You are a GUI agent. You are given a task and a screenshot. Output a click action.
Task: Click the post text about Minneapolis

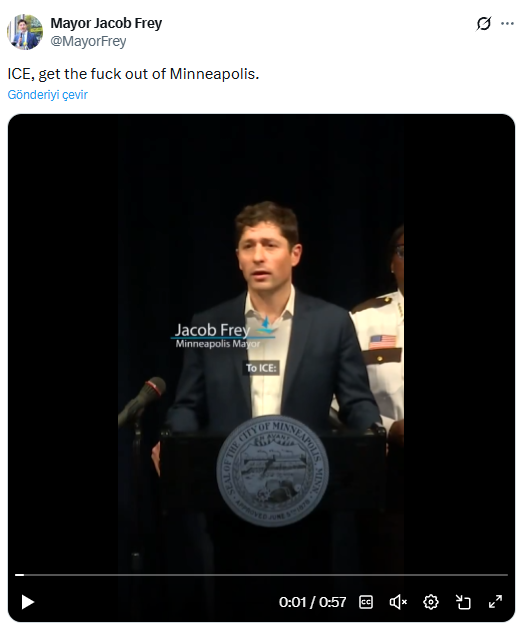click(133, 74)
